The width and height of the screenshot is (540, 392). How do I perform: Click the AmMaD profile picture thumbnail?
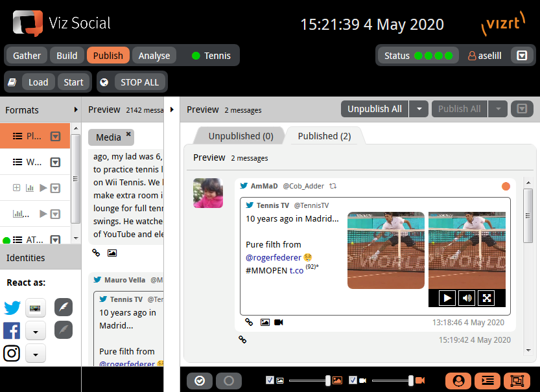pos(208,193)
